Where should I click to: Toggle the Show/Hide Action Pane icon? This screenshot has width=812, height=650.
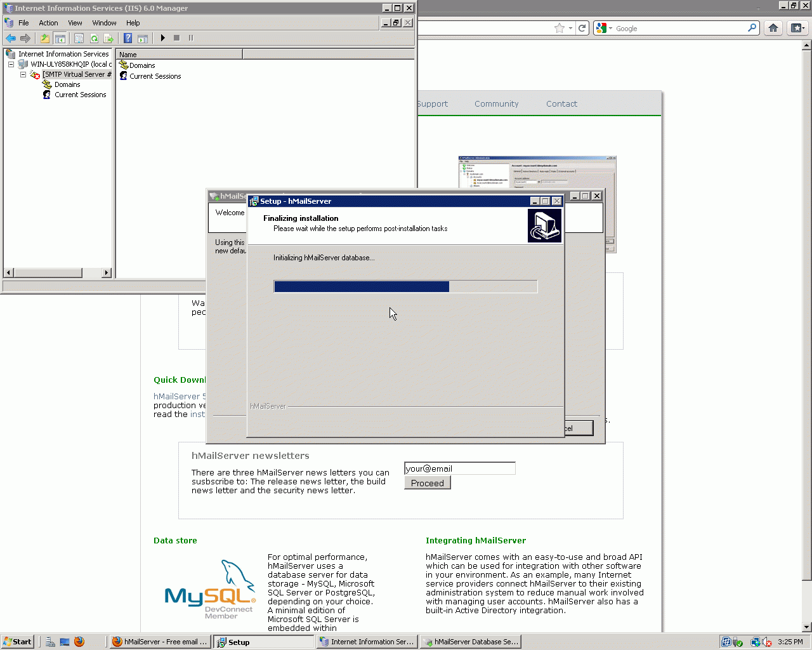pos(143,38)
